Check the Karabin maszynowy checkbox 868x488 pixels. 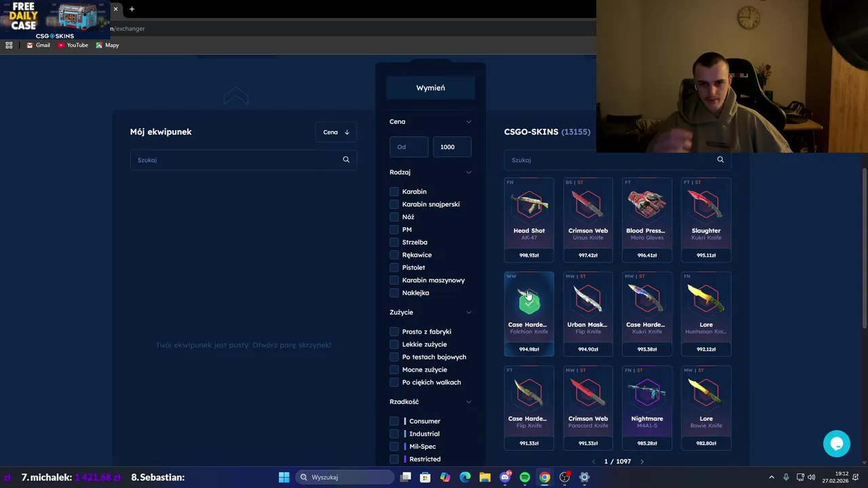(x=394, y=280)
